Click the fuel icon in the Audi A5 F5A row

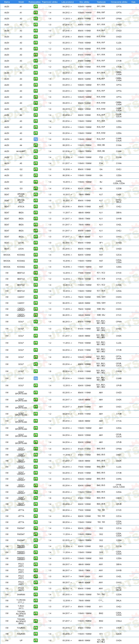(36, 163)
